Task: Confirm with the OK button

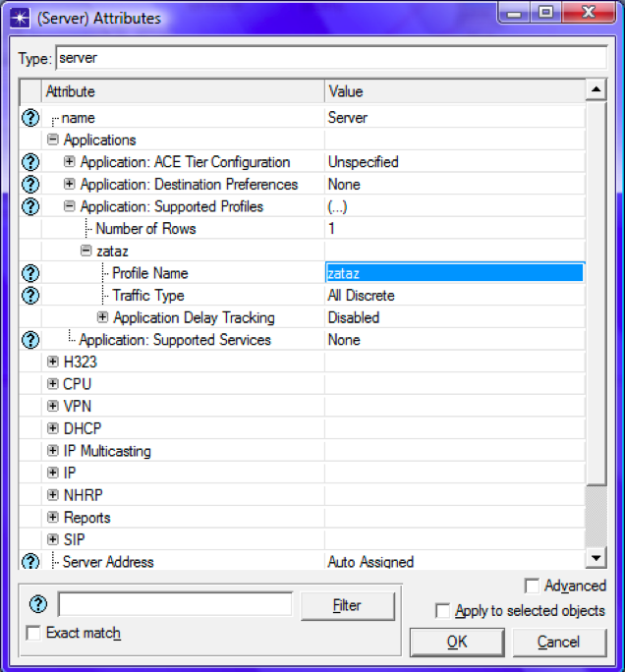Action: pos(457,642)
